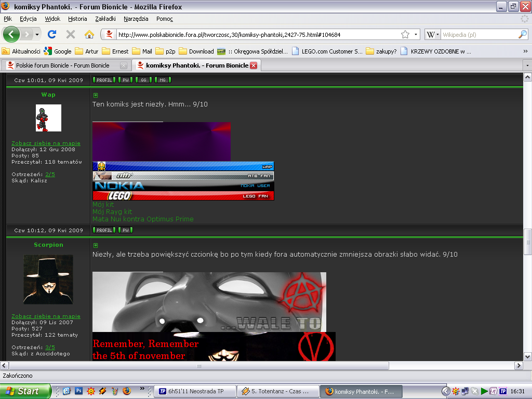Launch Photoshop from the quick launch bar

79,391
